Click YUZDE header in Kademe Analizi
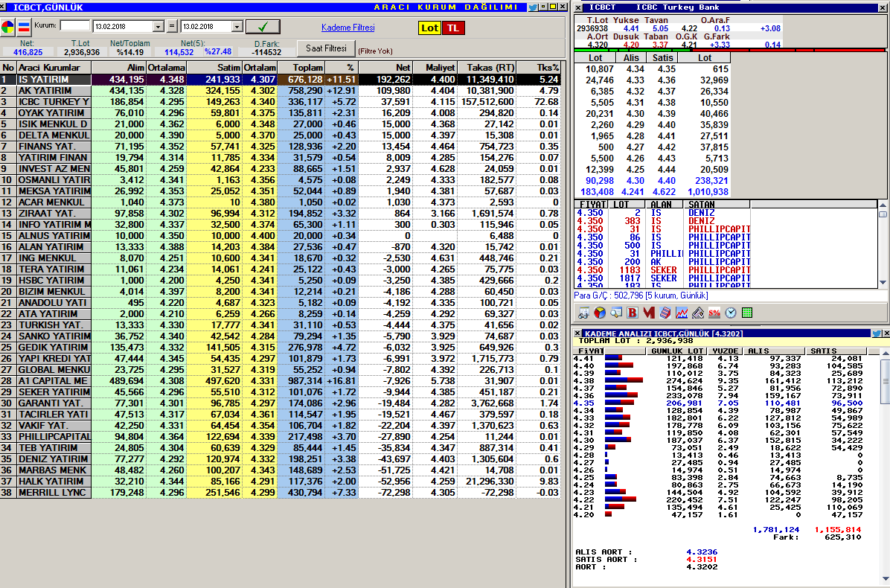 725,351
